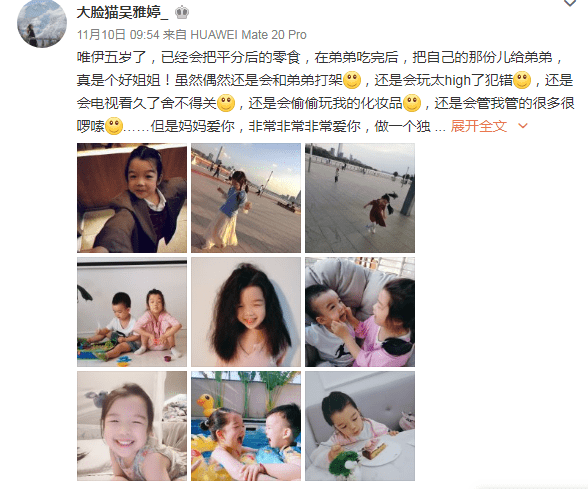Screen dimensions: 588x489
Task: Open the 大脸猫吴雅婷_ username link
Action: (x=122, y=12)
